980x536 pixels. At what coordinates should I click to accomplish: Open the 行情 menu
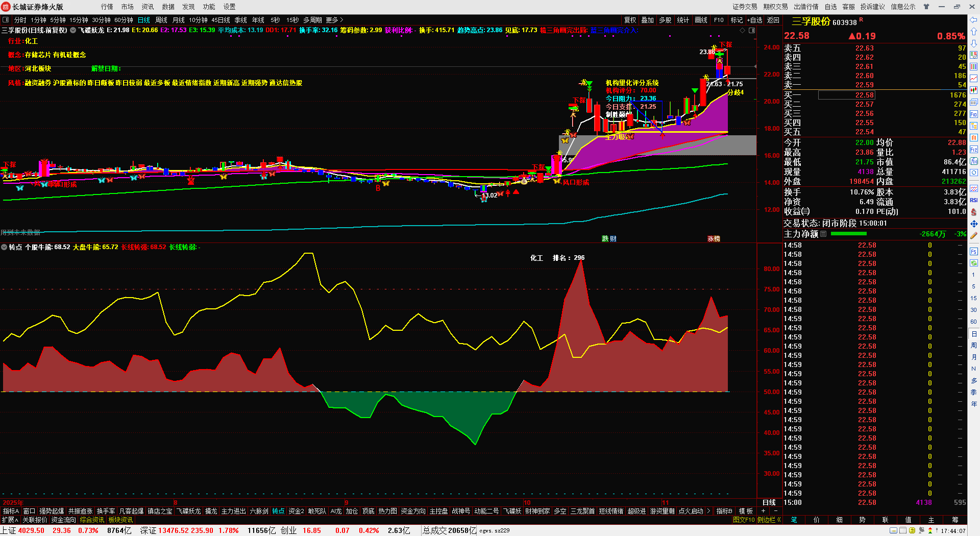[x=107, y=7]
